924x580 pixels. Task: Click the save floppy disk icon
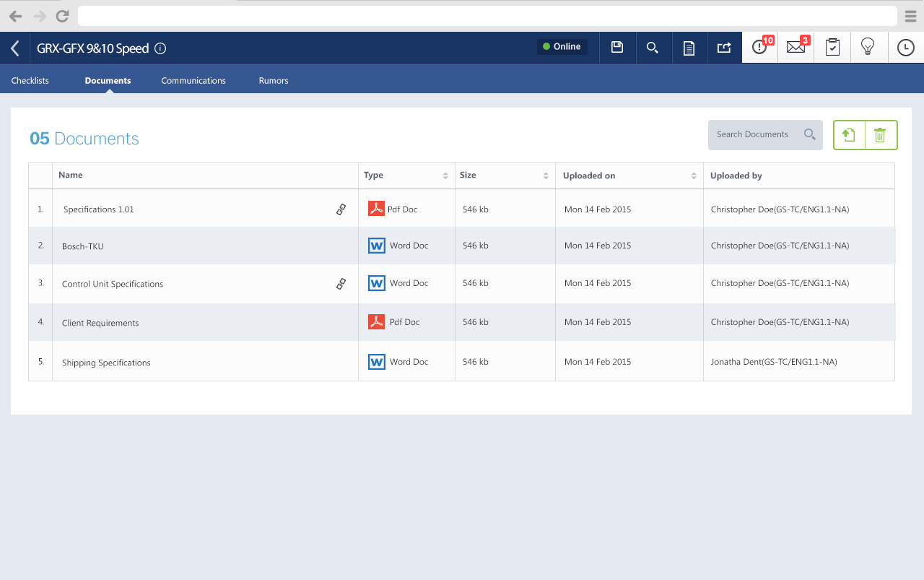point(617,48)
